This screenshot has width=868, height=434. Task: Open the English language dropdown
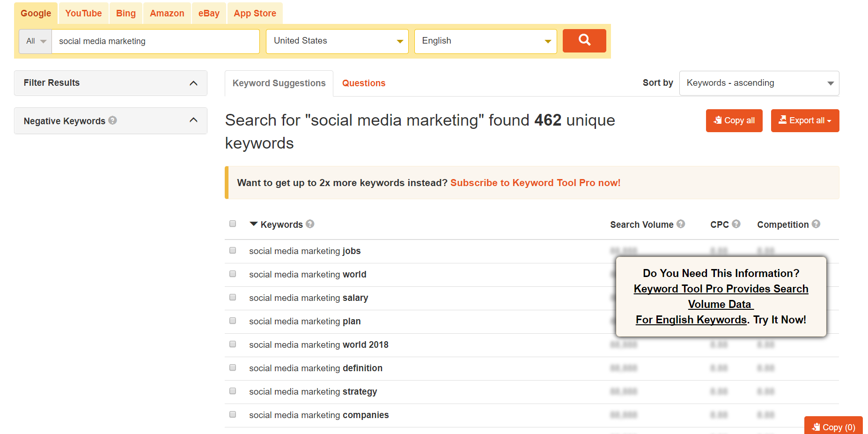pos(485,41)
